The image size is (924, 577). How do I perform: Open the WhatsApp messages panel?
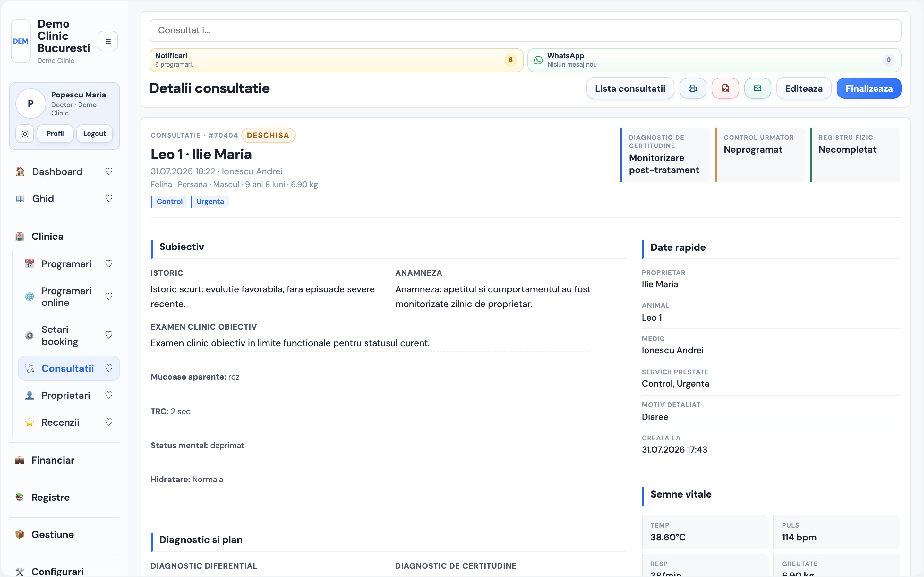[714, 60]
